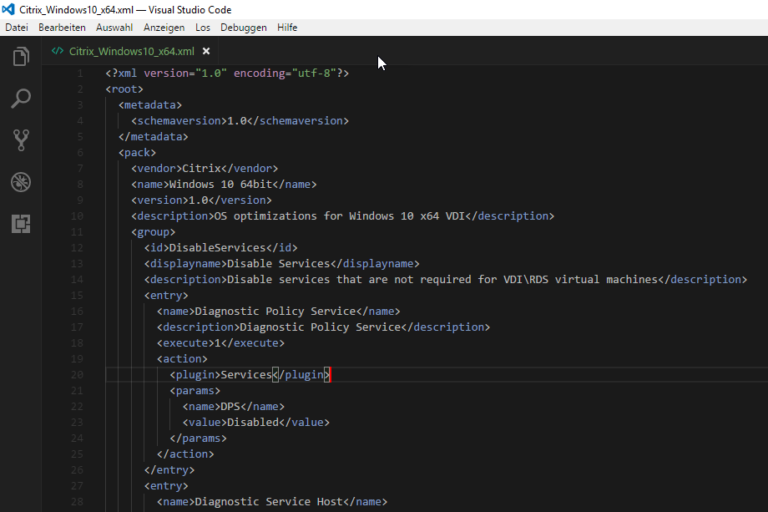Viewport: 768px width, 512px height.
Task: Open the Debuggen menu
Action: 243,27
